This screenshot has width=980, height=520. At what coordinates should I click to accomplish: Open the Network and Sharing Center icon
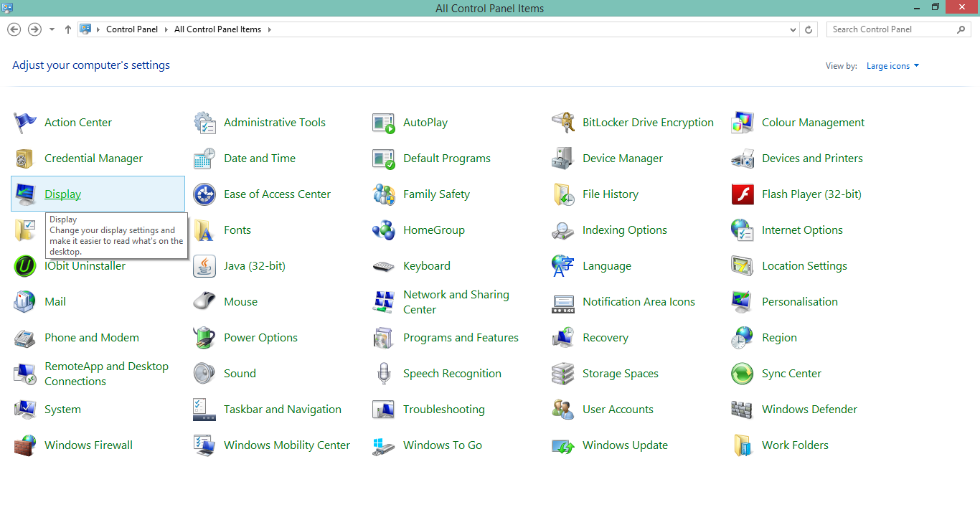384,302
